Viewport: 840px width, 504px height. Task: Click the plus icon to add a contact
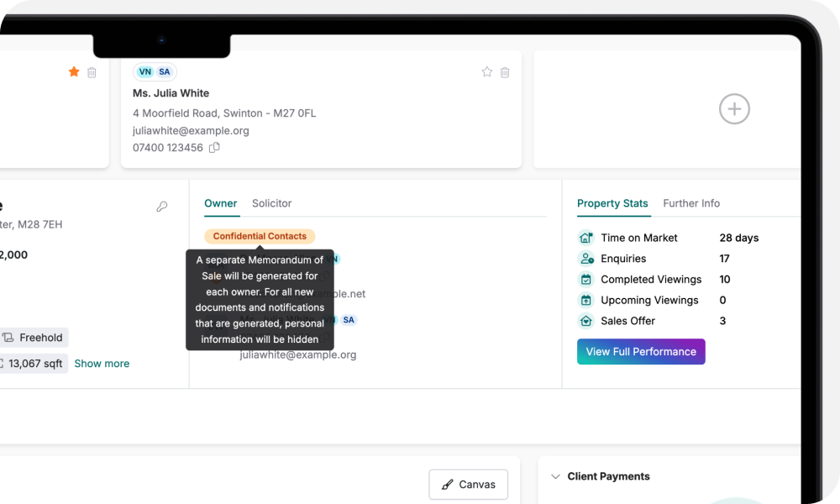point(734,109)
